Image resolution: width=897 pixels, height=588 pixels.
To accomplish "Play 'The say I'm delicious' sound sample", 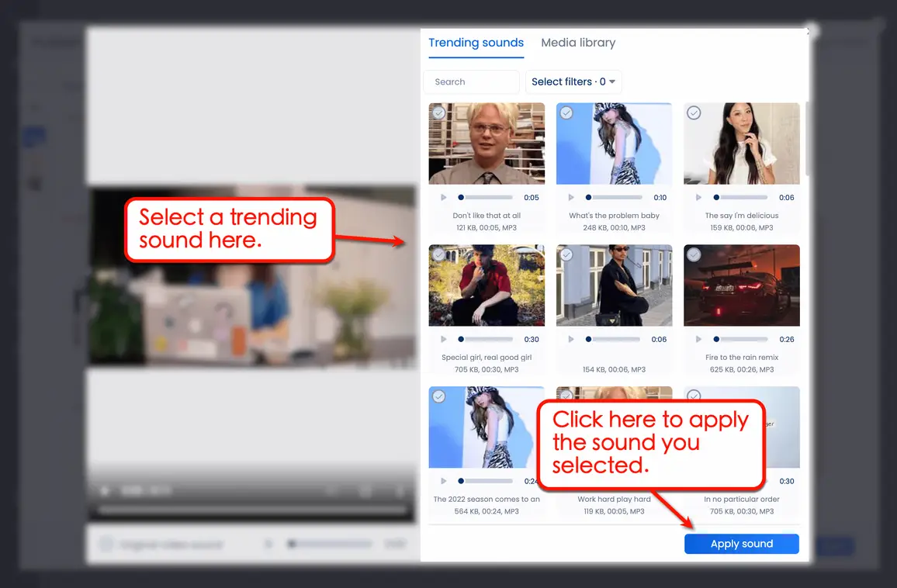I will tap(698, 197).
